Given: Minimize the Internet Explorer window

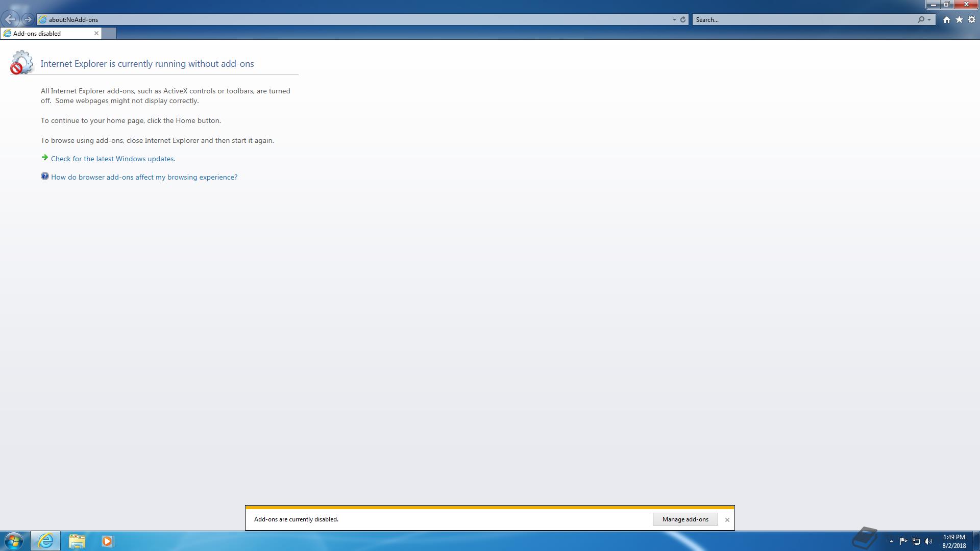Looking at the screenshot, I should (934, 5).
